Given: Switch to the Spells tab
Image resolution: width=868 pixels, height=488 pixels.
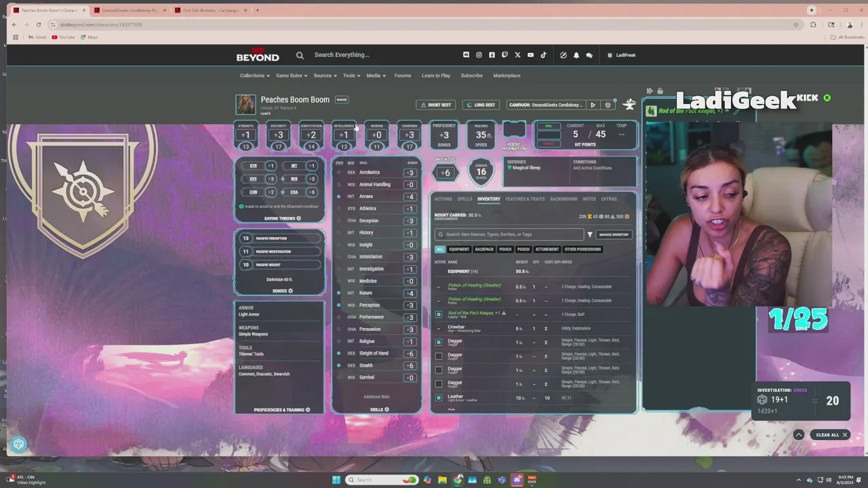Looking at the screenshot, I should [x=465, y=199].
